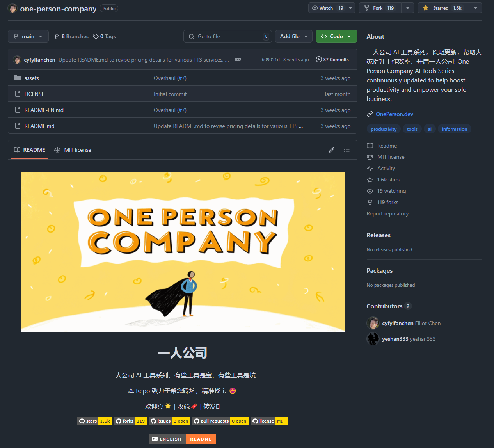This screenshot has height=448, width=494.
Task: Click the commit message ellipsis icon
Action: tap(238, 59)
